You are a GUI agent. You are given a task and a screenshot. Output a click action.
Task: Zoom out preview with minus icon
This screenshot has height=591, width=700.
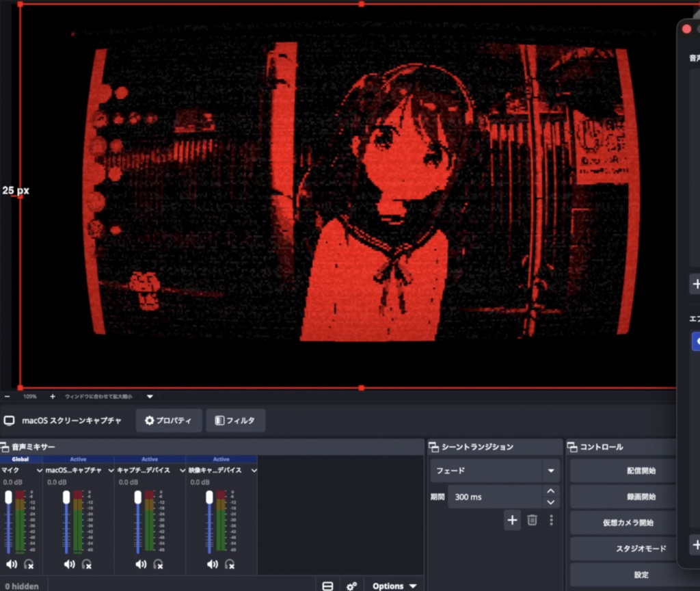point(7,396)
